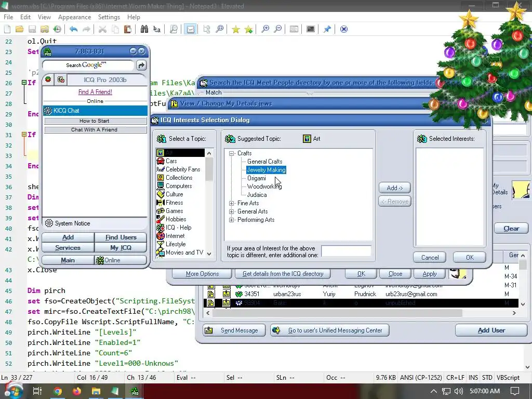Click the Clear button in search window
Image resolution: width=532 pixels, height=399 pixels.
(511, 229)
